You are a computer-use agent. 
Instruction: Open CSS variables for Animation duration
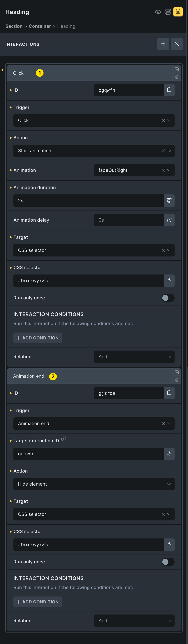point(169,201)
